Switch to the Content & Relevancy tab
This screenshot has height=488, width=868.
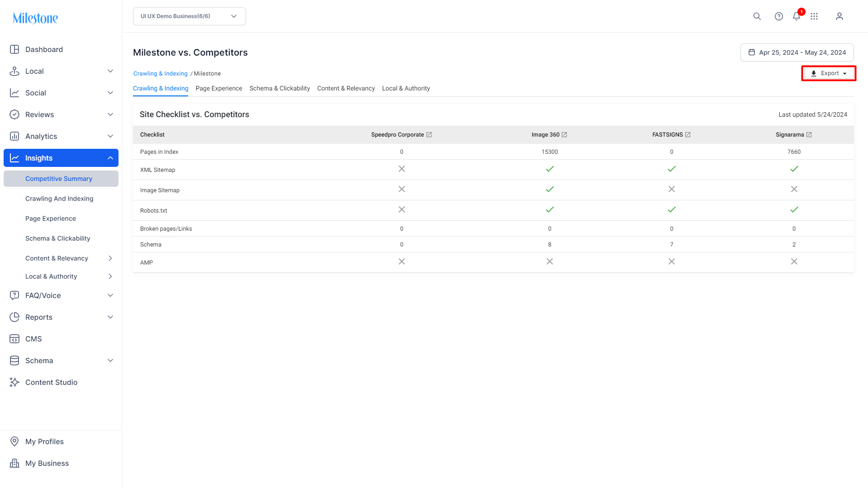click(x=346, y=89)
